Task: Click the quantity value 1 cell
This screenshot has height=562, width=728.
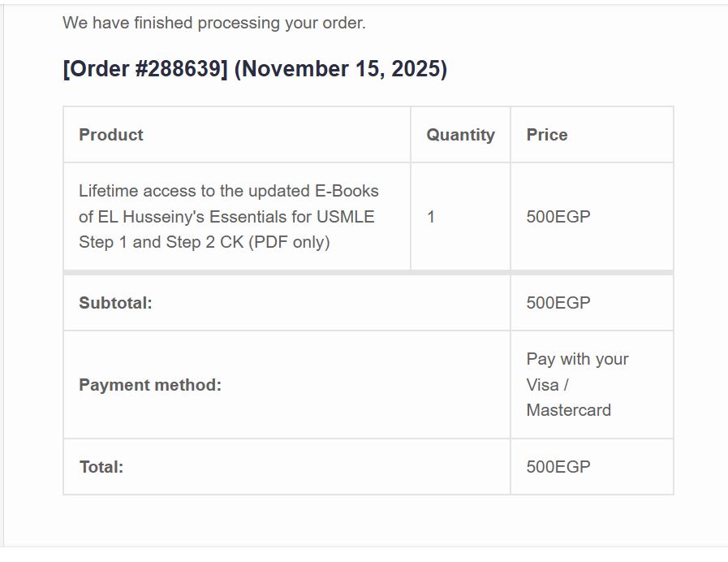Action: 431,217
